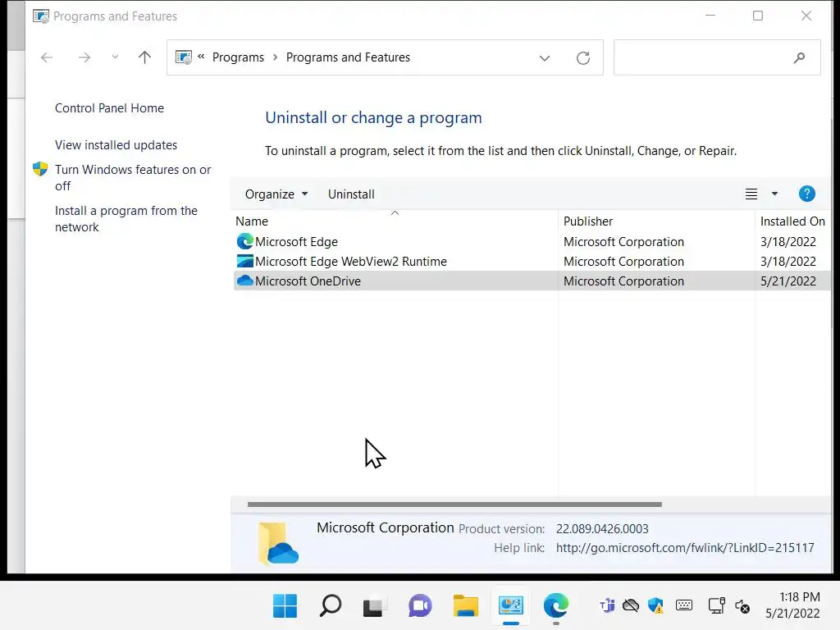Refresh the Programs and Features list
840x630 pixels.
(x=583, y=58)
